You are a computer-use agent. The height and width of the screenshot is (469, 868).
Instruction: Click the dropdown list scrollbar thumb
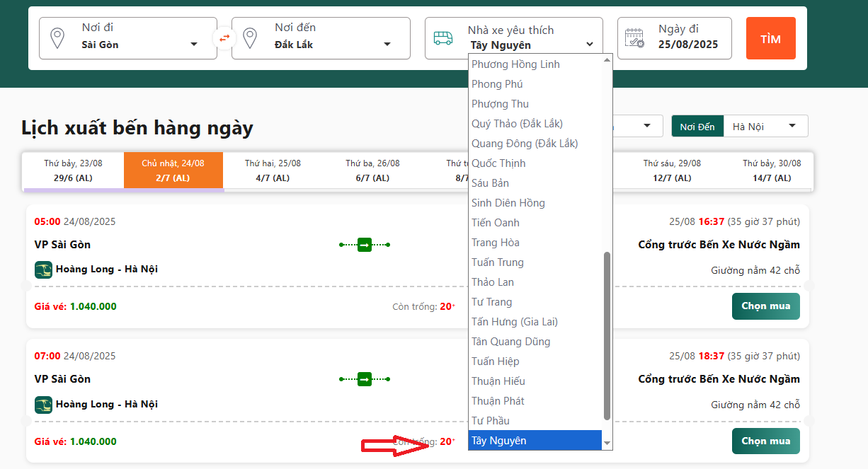pyautogui.click(x=607, y=335)
